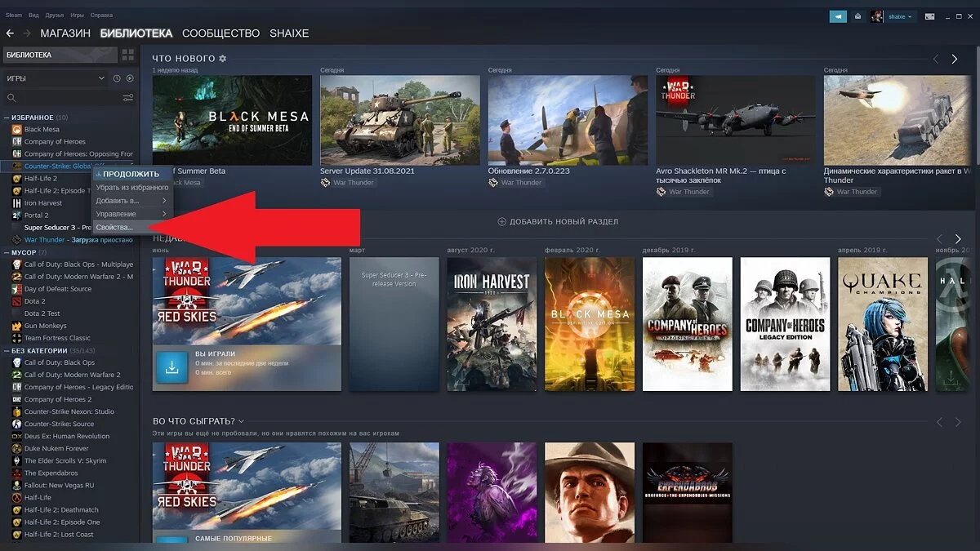Open What's New gear settings
This screenshot has width=980, height=551.
tap(223, 59)
